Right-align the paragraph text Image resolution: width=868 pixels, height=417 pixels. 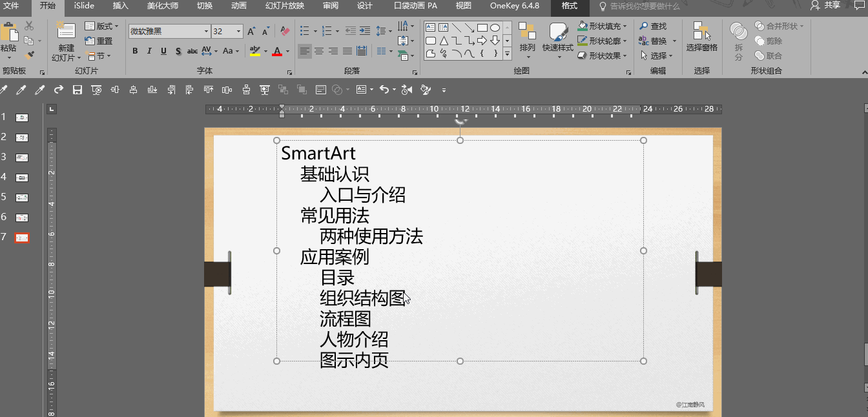click(x=333, y=51)
